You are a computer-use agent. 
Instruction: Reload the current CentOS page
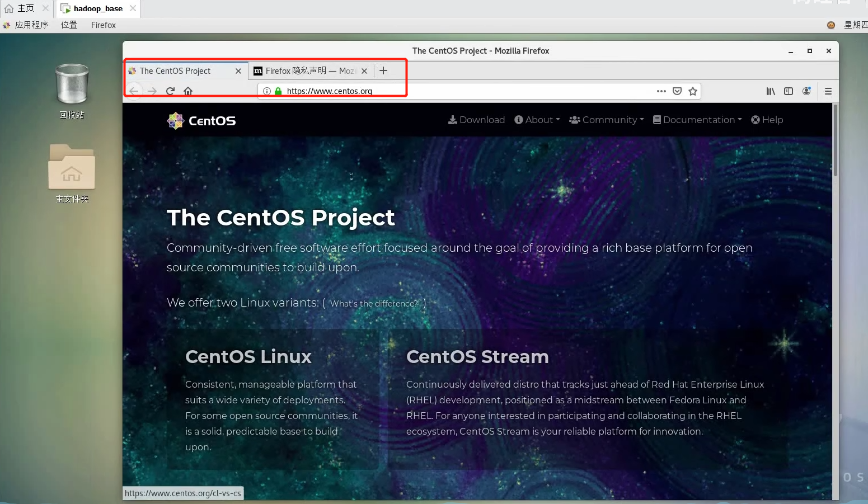pyautogui.click(x=171, y=91)
